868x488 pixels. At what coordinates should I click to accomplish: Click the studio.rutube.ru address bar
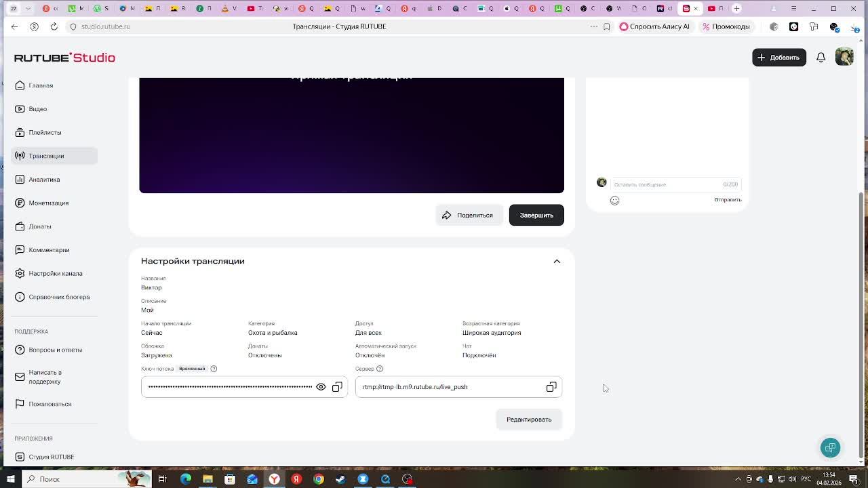pyautogui.click(x=105, y=26)
